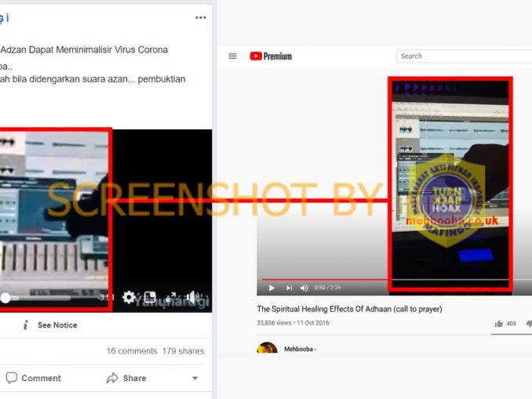The image size is (532, 399).
Task: Open the Facebook post options ellipsis menu
Action: click(201, 17)
